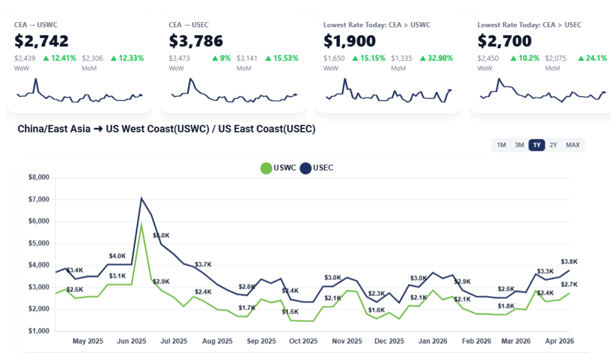Click the $5.0K peak label on the chart

pyautogui.click(x=161, y=235)
